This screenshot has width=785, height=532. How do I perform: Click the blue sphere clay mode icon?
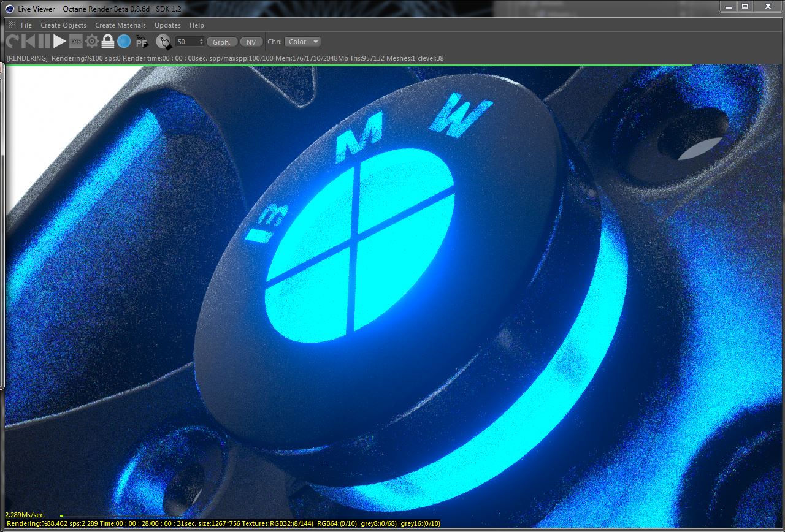tap(124, 42)
